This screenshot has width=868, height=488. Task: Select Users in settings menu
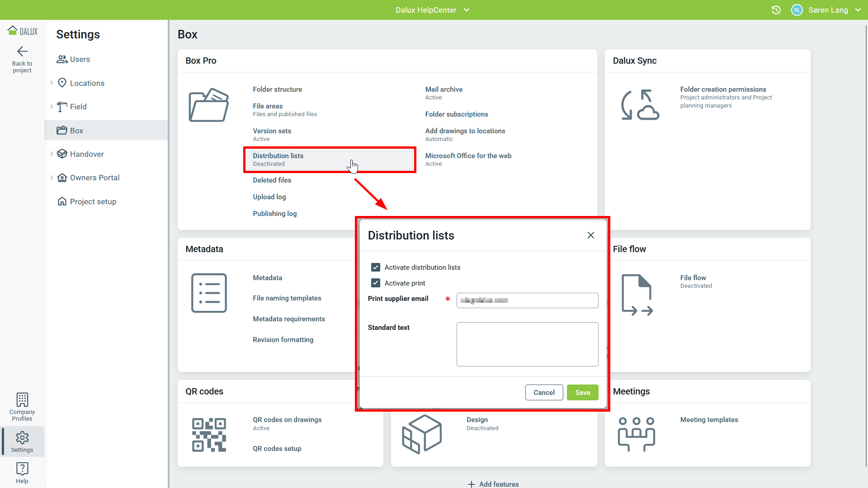pos(80,59)
